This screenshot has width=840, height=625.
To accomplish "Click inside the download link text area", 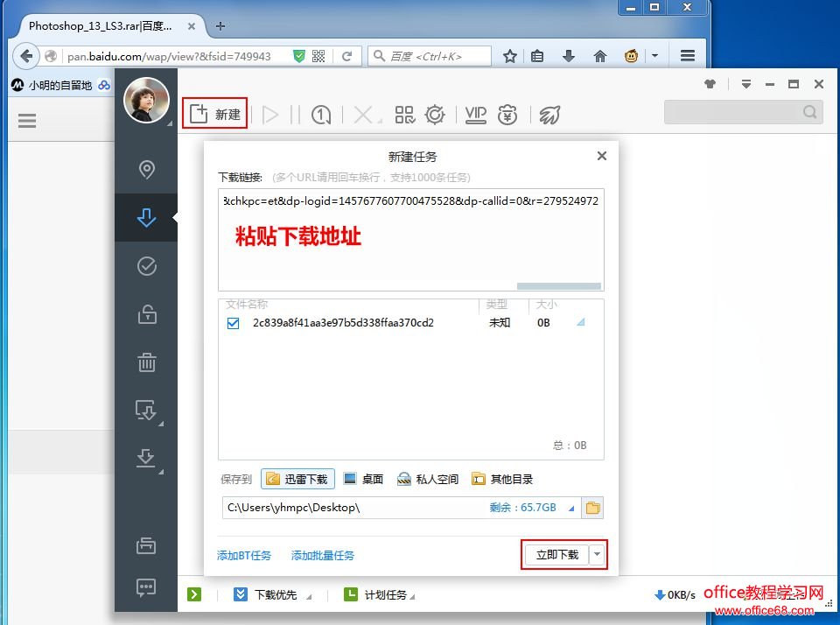I will (x=411, y=240).
